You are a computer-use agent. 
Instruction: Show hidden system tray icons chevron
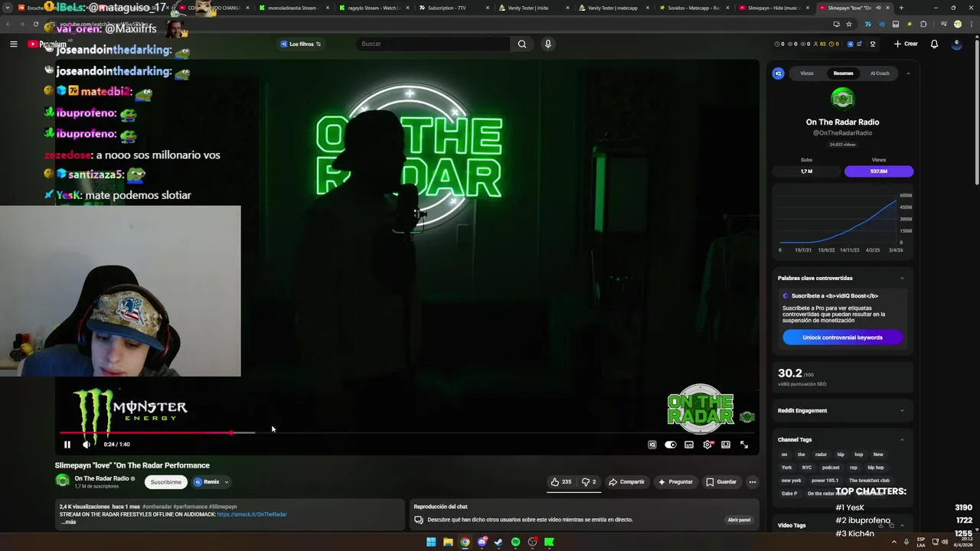coord(893,542)
